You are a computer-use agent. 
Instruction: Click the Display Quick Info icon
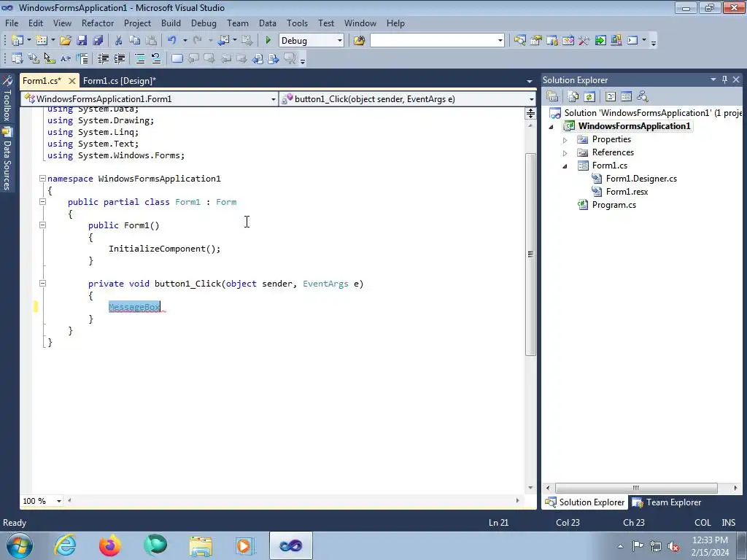(50, 58)
